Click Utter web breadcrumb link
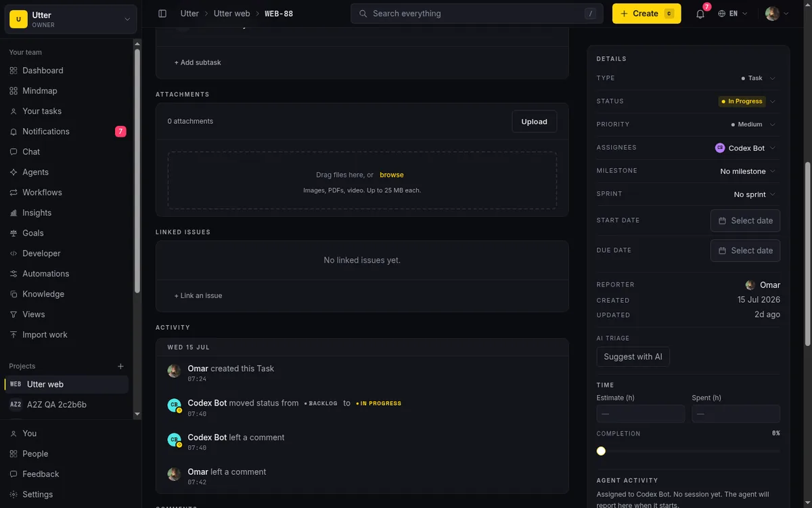Screen dimensions: 812x508 click(x=231, y=14)
